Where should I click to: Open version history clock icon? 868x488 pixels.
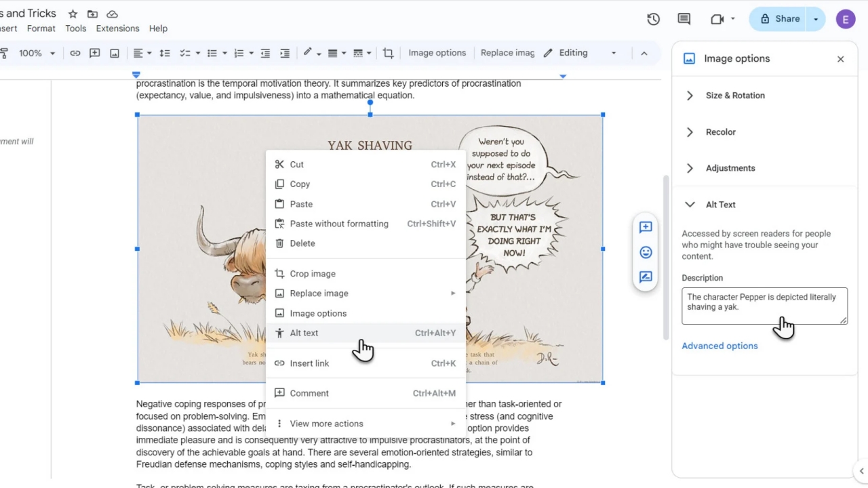[653, 20]
